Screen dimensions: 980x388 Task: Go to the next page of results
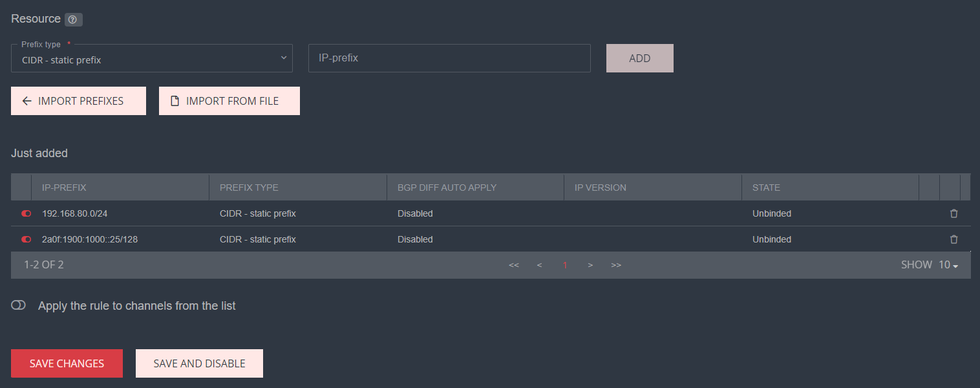point(590,265)
